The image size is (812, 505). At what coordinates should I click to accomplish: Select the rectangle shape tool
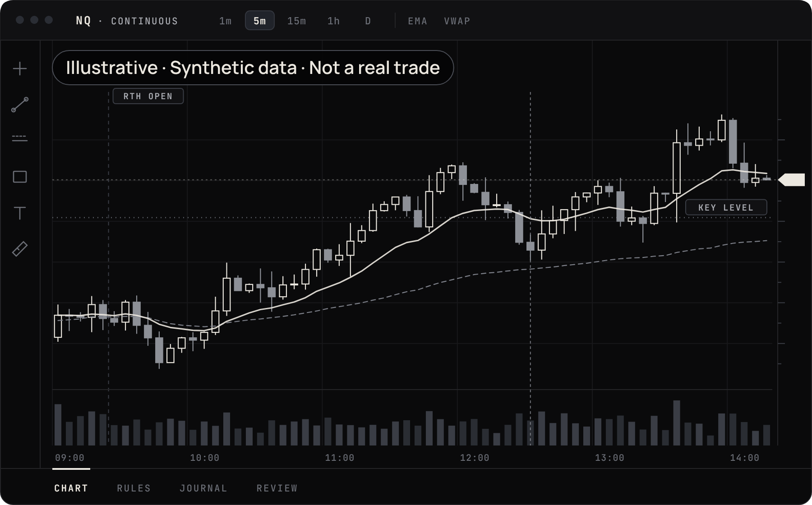[20, 177]
